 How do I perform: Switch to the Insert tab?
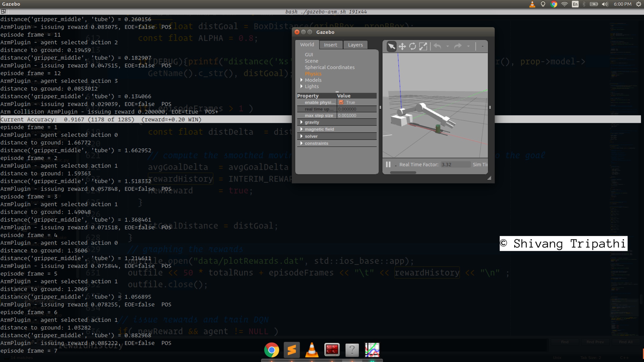coord(330,45)
